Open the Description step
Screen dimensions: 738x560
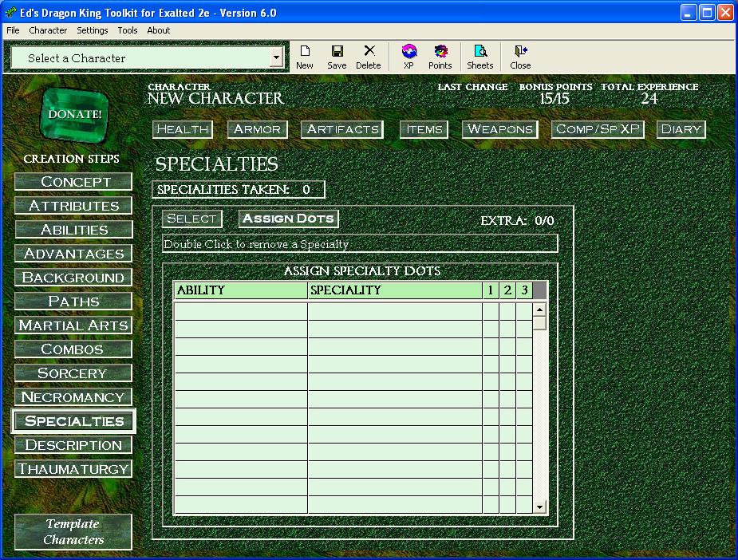(x=73, y=445)
